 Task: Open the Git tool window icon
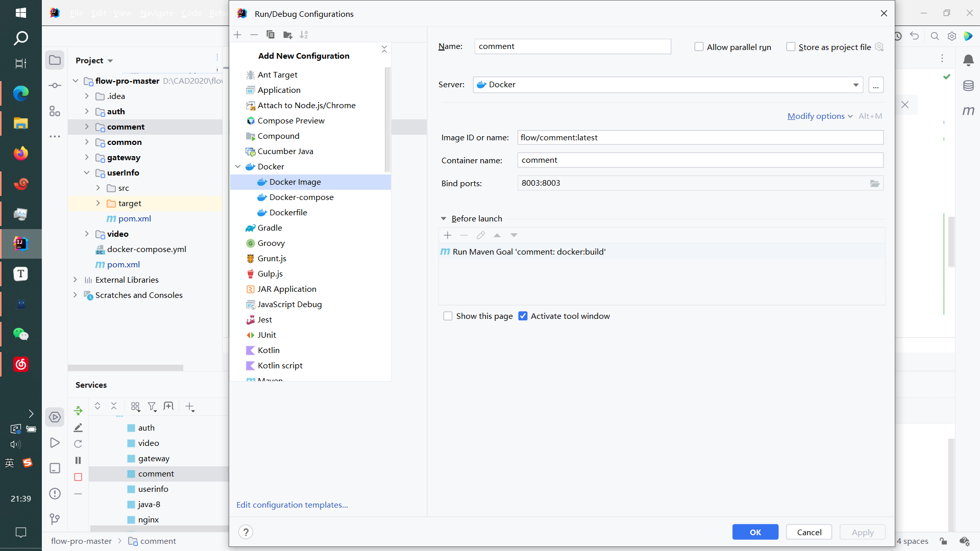[x=55, y=519]
